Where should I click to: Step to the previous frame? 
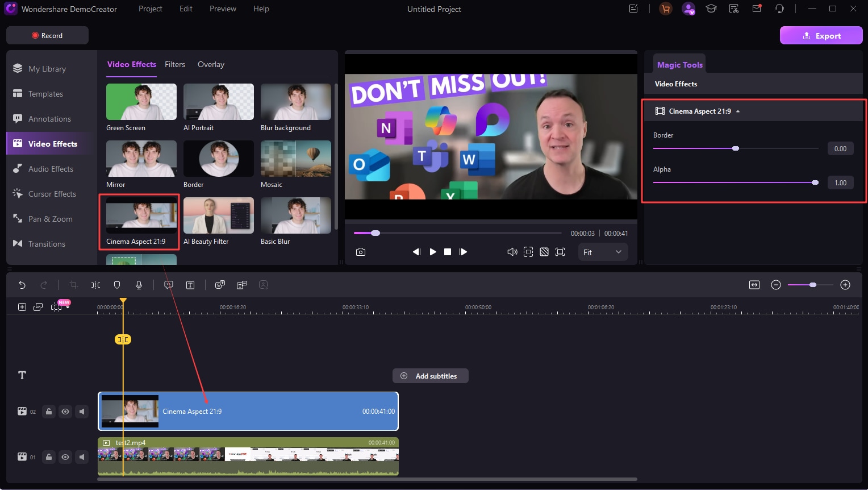[x=416, y=252]
